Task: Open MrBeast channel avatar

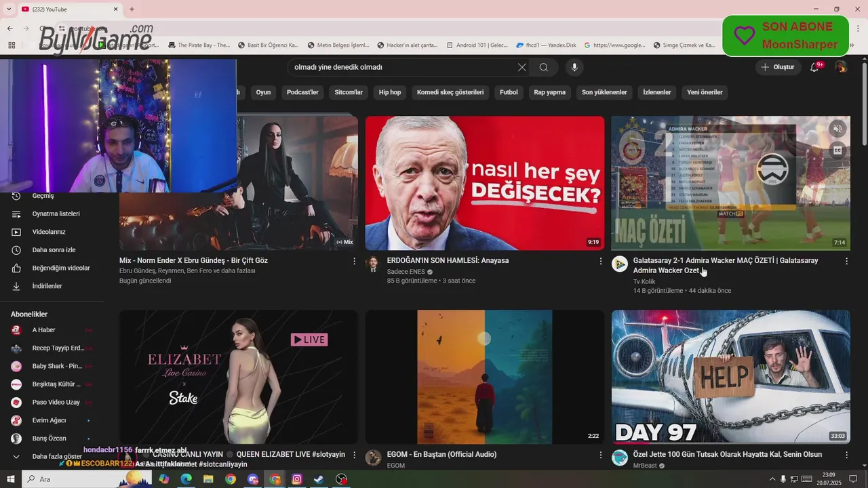Action: click(x=619, y=457)
